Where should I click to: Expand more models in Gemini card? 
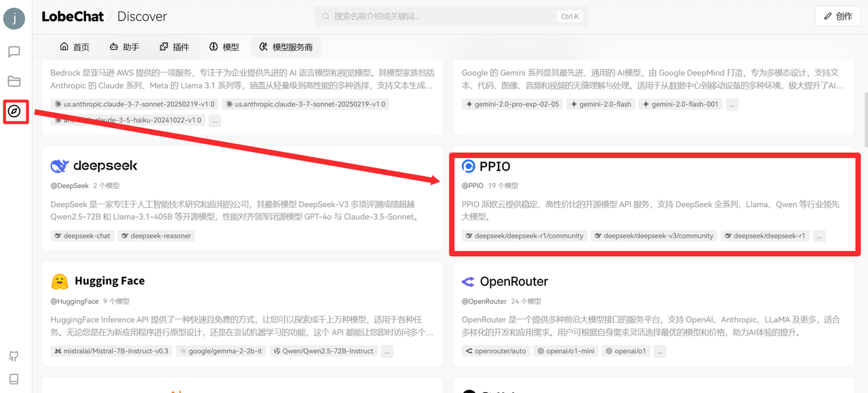[x=732, y=105]
